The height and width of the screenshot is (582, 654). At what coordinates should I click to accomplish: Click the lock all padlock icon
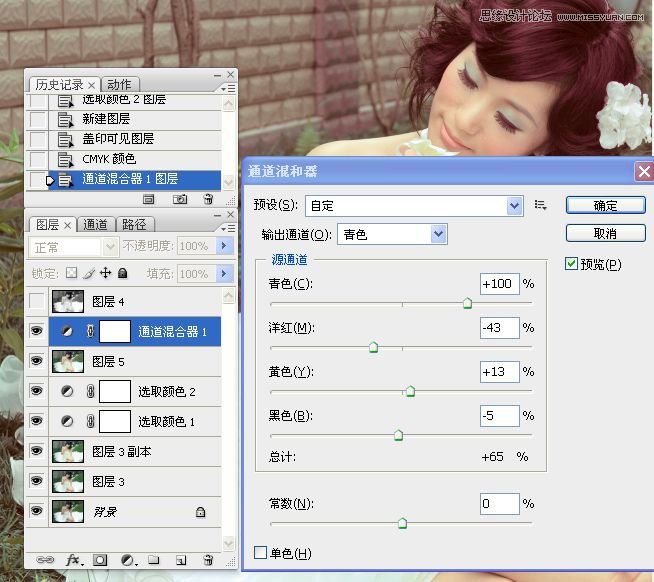[x=122, y=273]
